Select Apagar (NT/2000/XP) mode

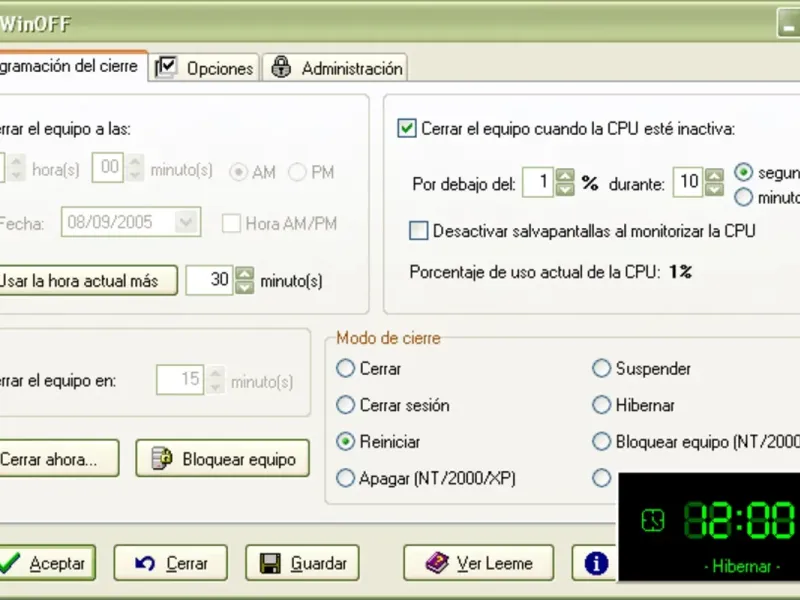pyautogui.click(x=345, y=478)
